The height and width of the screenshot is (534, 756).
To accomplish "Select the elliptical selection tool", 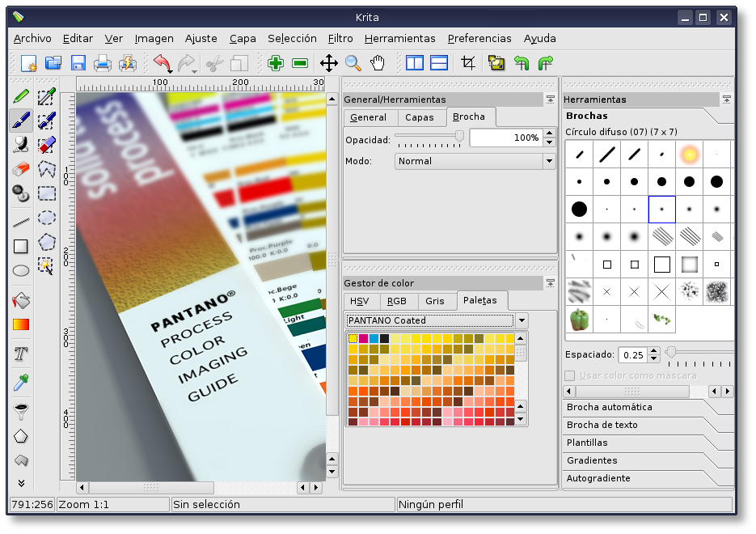I will (x=47, y=218).
